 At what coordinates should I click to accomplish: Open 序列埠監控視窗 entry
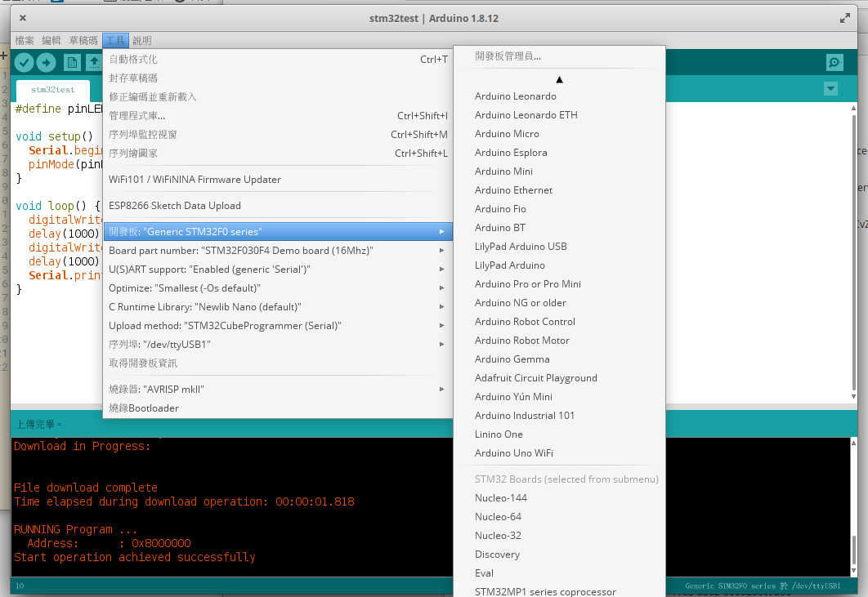278,135
